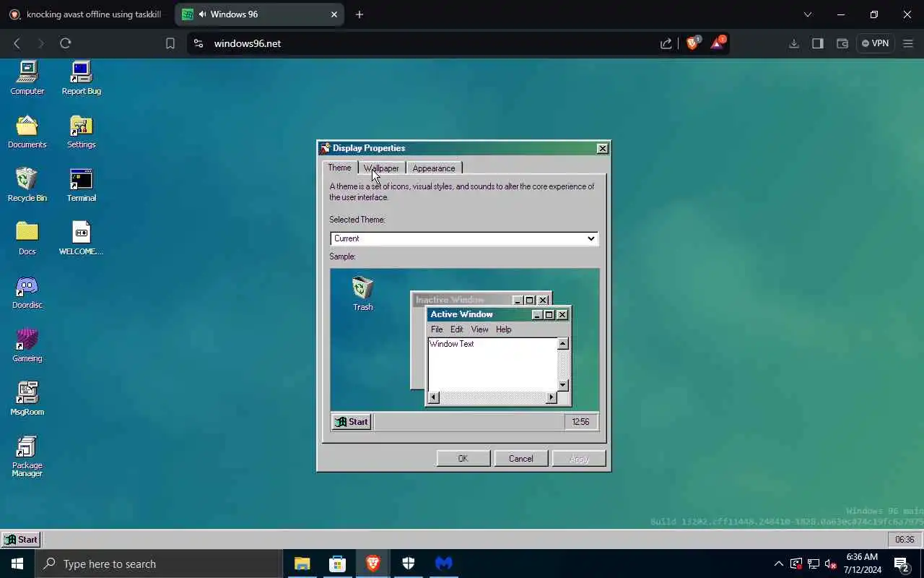Viewport: 924px width, 578px height.
Task: Open the Windows 96 Start button
Action: click(x=21, y=540)
